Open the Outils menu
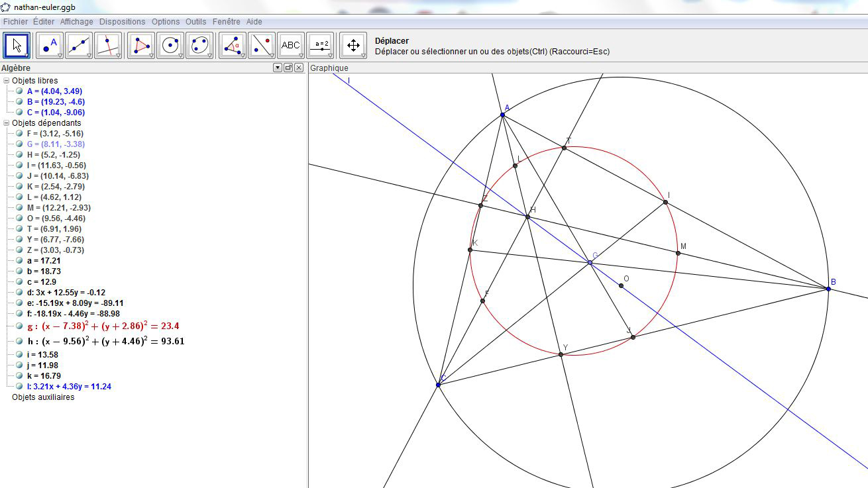The width and height of the screenshot is (868, 488). click(x=195, y=22)
